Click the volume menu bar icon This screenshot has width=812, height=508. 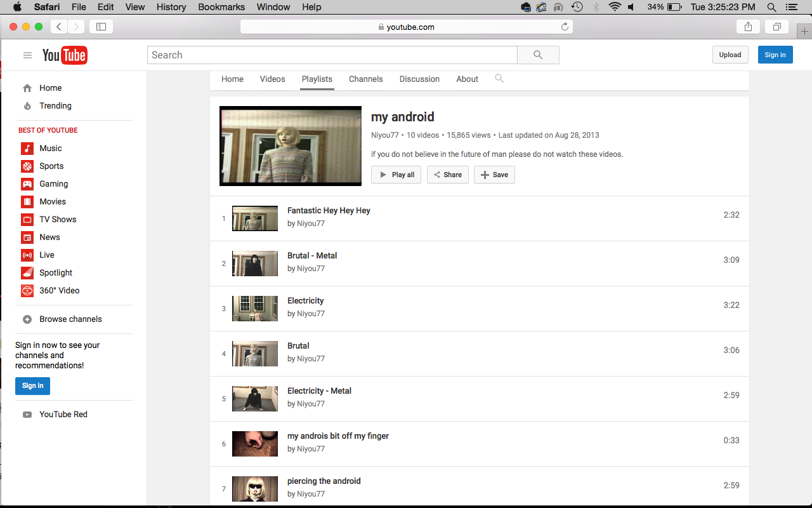pyautogui.click(x=631, y=7)
